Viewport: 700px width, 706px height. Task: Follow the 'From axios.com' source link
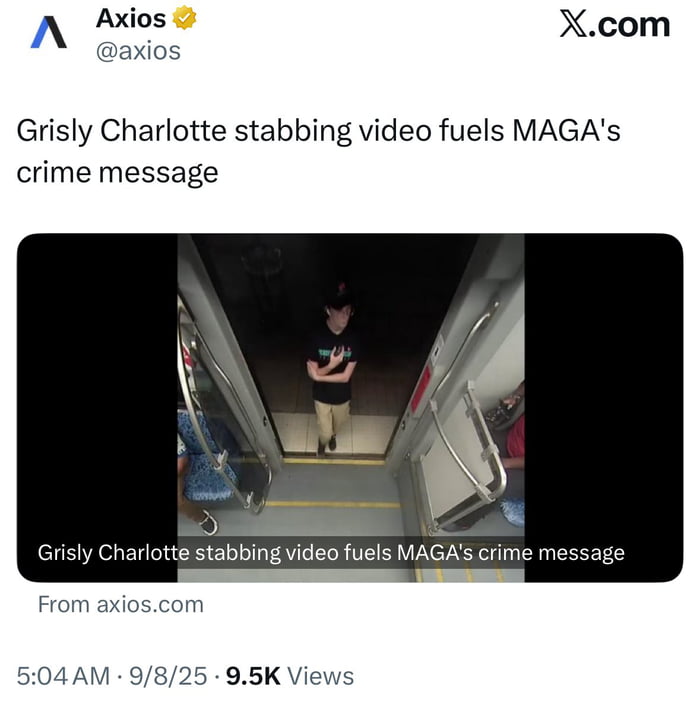coord(121,604)
